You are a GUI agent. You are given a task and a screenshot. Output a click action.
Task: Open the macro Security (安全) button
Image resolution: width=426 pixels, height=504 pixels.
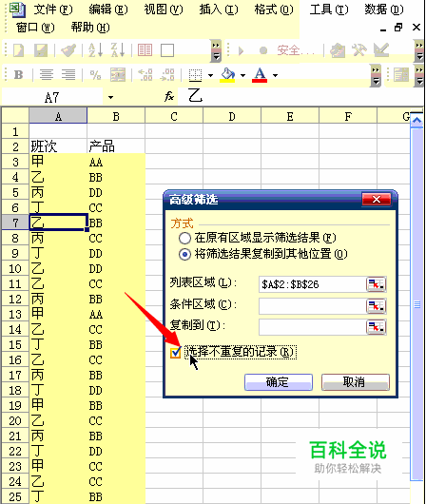[x=295, y=50]
